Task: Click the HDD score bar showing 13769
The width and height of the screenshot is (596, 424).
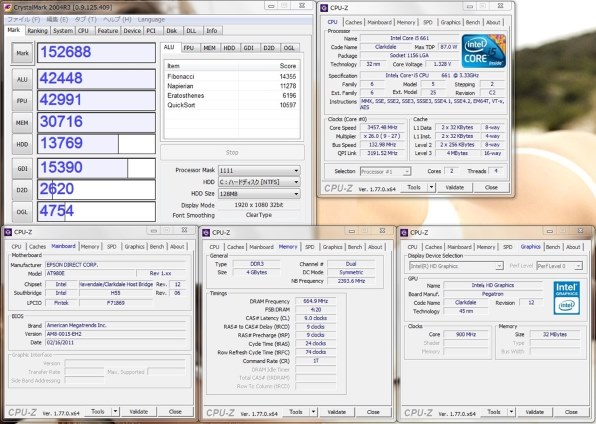Action: [x=97, y=144]
